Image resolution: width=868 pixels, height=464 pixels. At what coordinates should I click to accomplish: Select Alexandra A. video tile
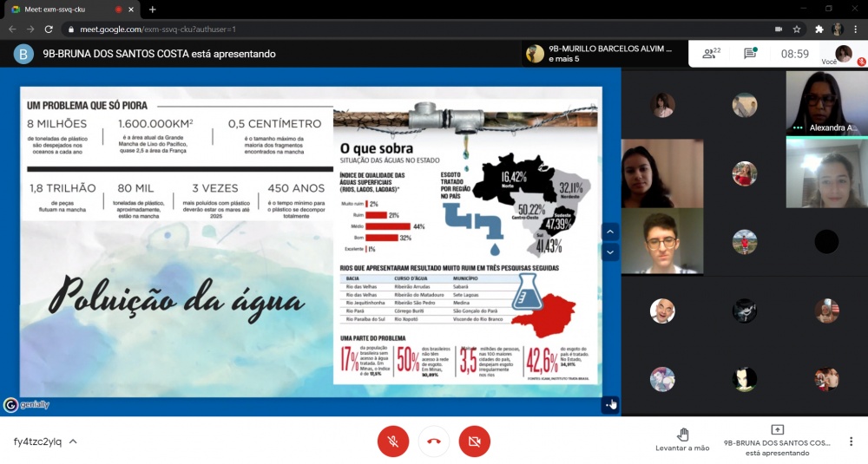coord(827,103)
